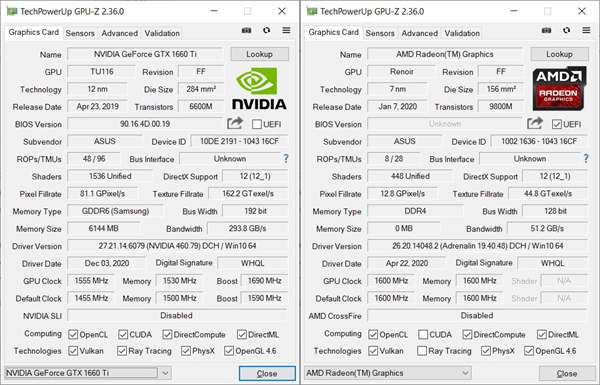
Task: Toggle UEFI checkbox in AMD window
Action: point(557,124)
